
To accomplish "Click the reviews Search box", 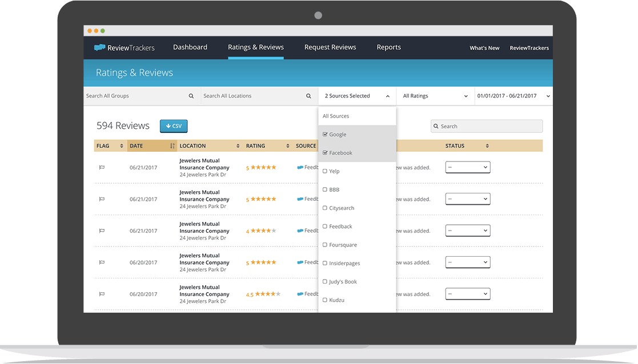I will click(x=487, y=126).
